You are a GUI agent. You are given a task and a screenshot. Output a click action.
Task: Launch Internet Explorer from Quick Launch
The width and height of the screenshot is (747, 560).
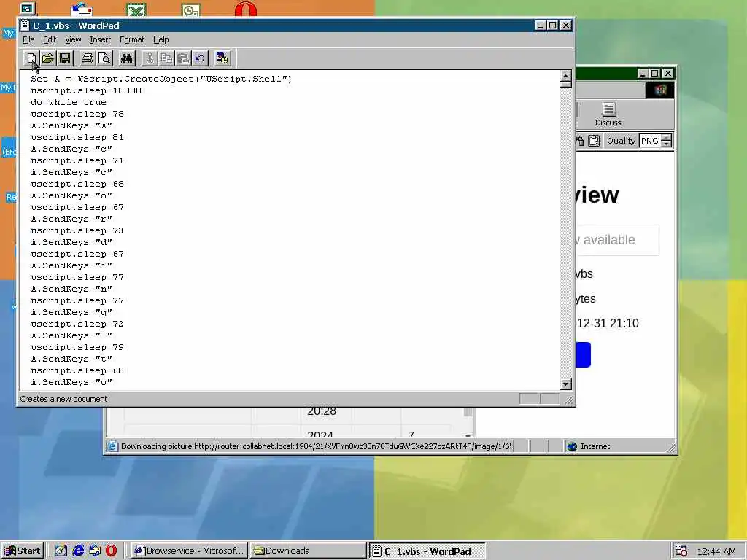(78, 551)
